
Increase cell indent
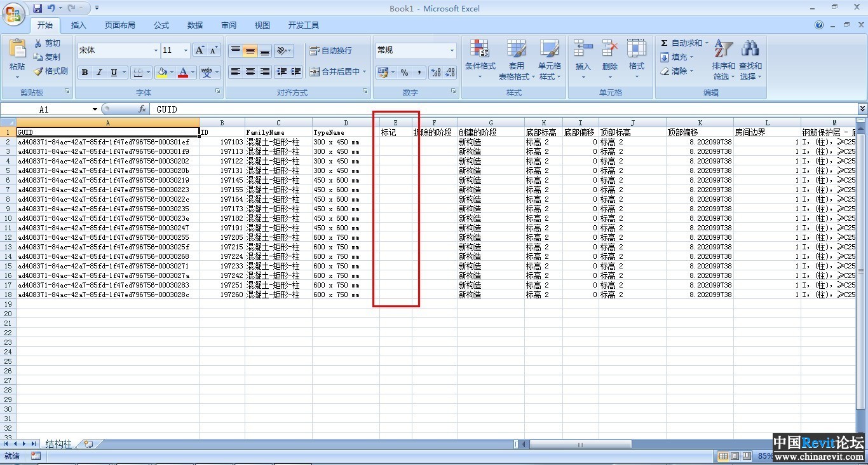295,72
